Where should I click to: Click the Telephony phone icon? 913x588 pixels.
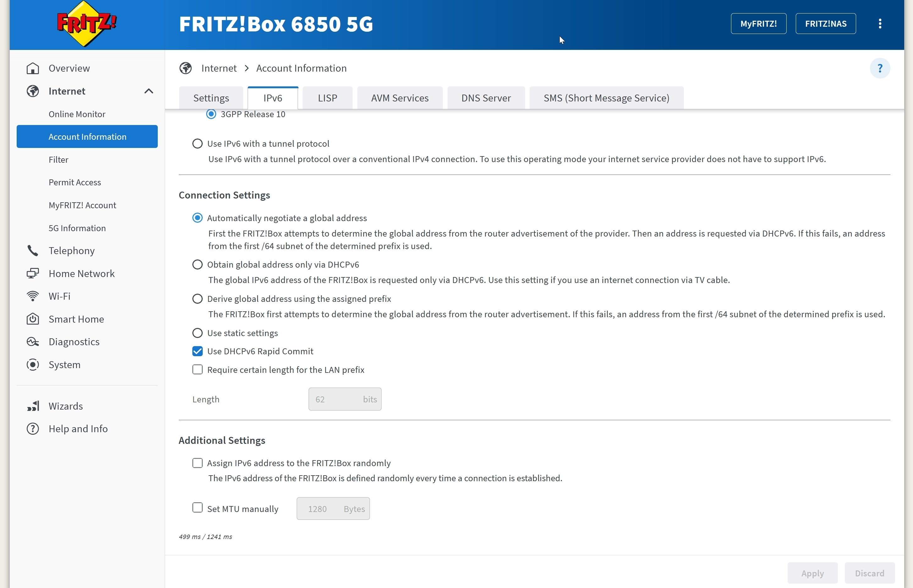33,251
